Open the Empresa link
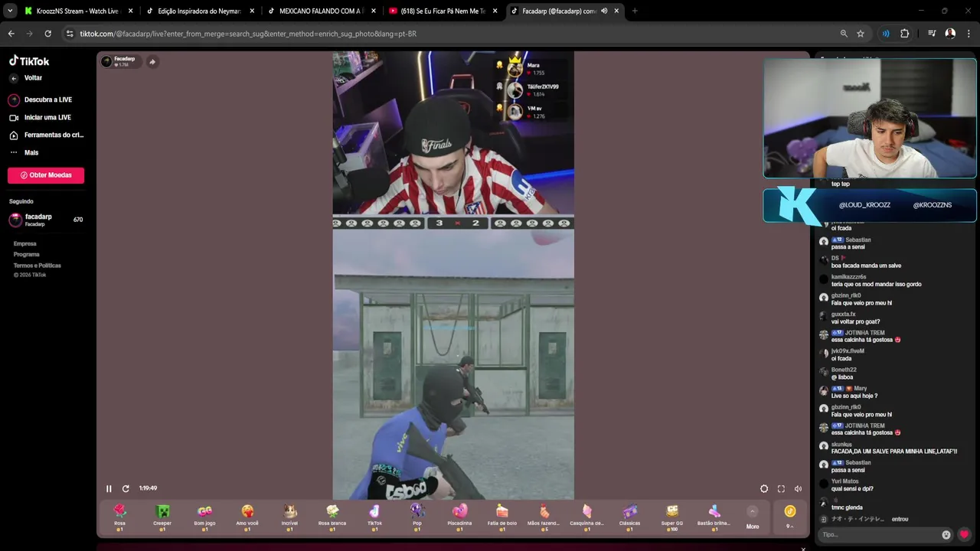The height and width of the screenshot is (551, 980). 24,243
